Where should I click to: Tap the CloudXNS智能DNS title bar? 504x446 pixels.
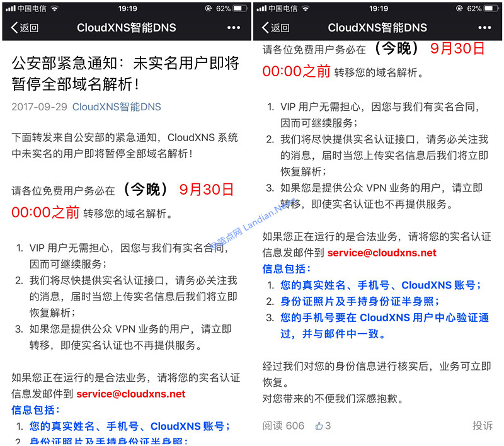(x=126, y=28)
